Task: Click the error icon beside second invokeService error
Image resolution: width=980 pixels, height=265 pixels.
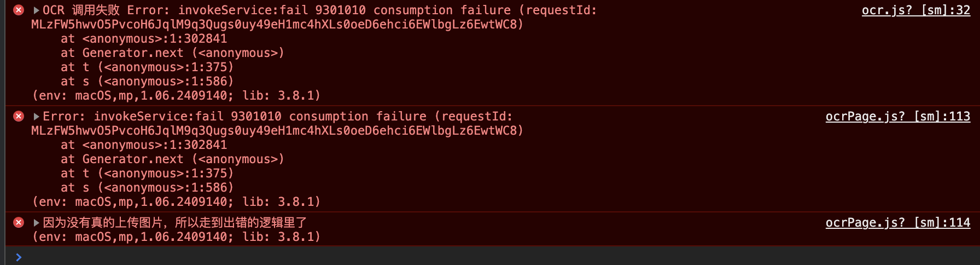Action: (19, 116)
